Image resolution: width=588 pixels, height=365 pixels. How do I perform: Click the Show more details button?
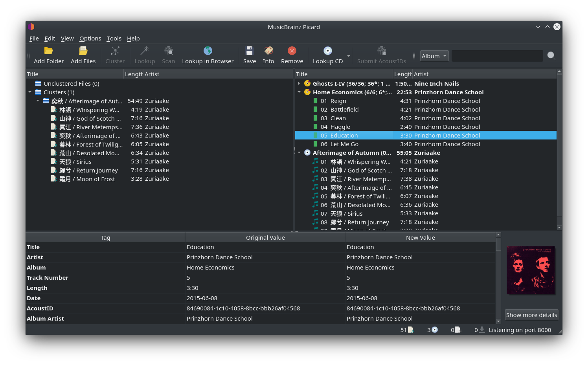pyautogui.click(x=531, y=315)
